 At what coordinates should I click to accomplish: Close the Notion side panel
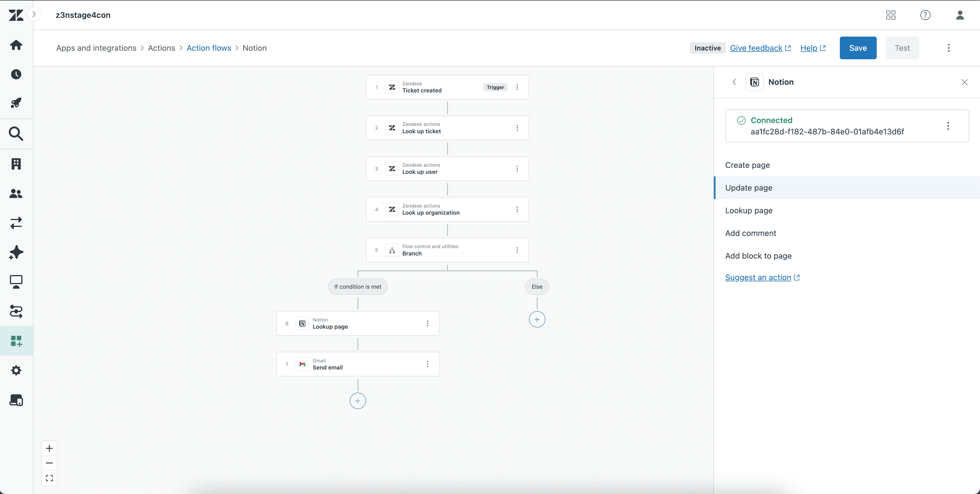coord(964,82)
